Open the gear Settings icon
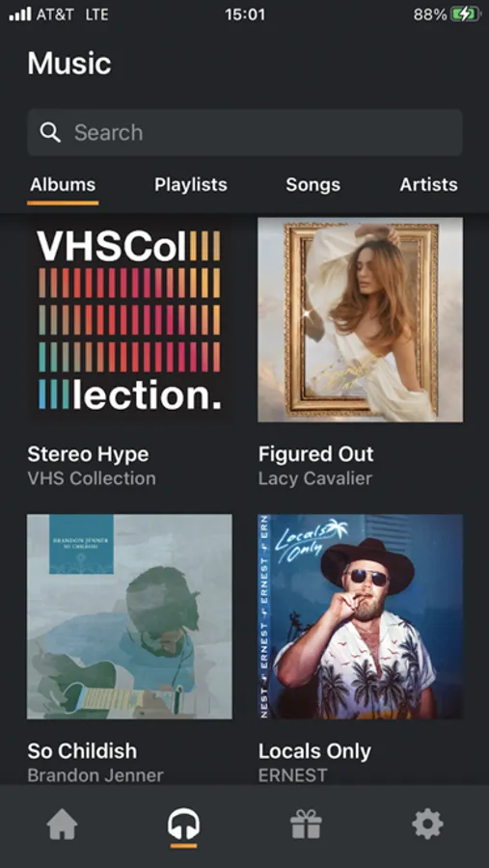 coord(427,825)
